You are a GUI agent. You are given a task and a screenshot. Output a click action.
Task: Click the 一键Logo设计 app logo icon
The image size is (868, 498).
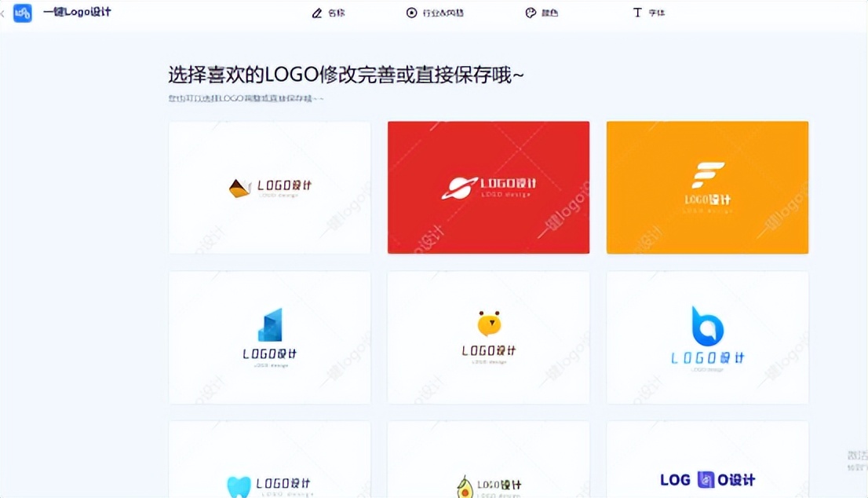[x=22, y=13]
